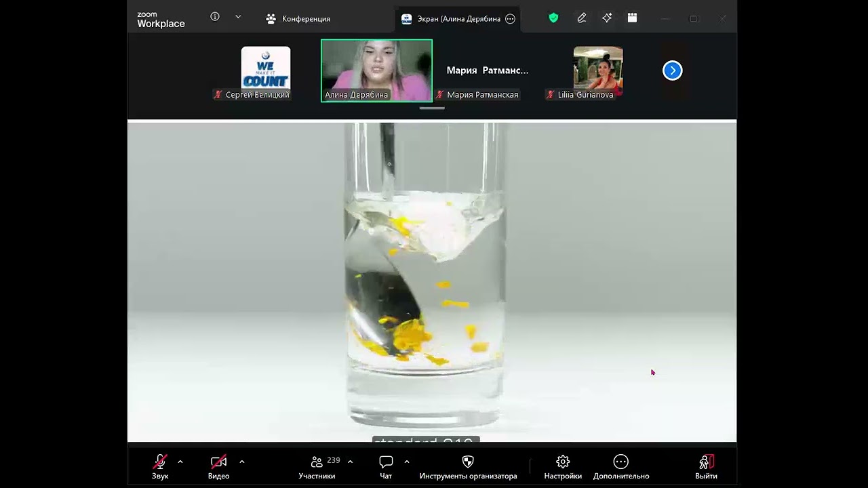Open the meeting info icon
The width and height of the screenshot is (868, 488).
pos(215,17)
